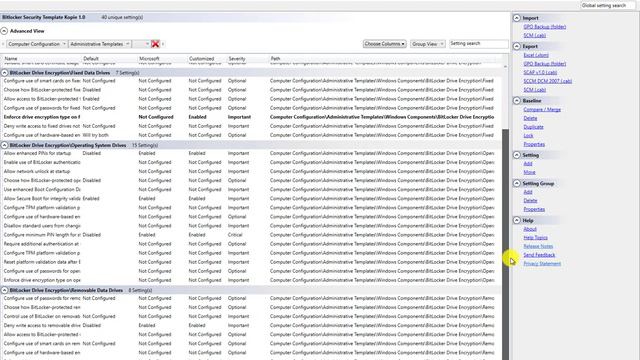Click the vertical scrollbar thumb of settings list

click(x=505, y=244)
